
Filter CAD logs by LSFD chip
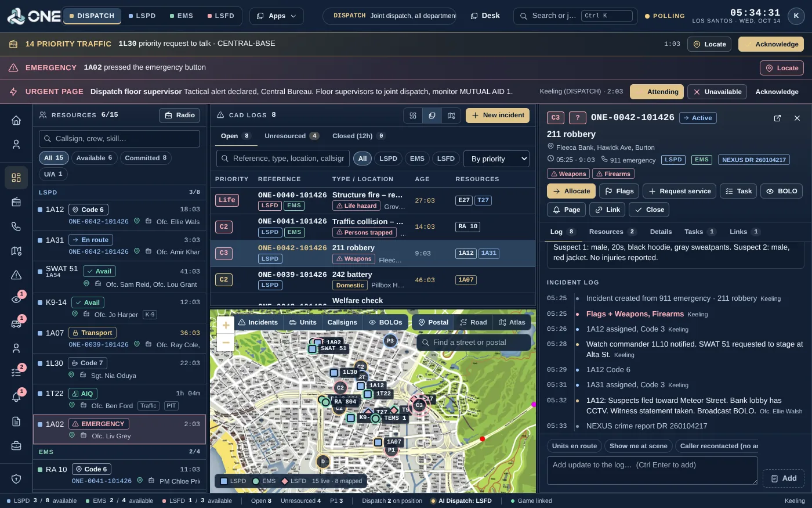tap(446, 158)
